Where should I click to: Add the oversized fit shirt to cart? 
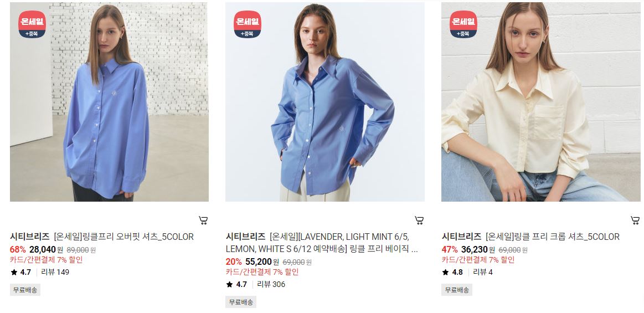pos(203,220)
